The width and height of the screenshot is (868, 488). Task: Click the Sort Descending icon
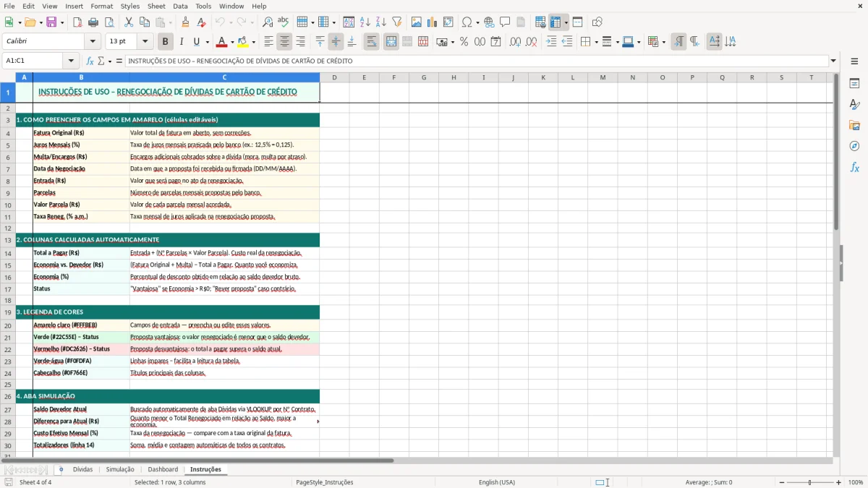381,22
